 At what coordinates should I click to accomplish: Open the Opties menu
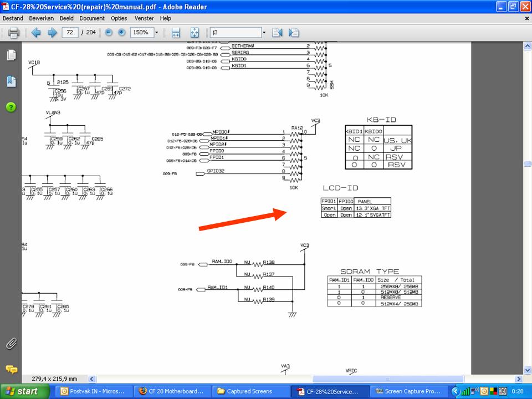point(119,18)
